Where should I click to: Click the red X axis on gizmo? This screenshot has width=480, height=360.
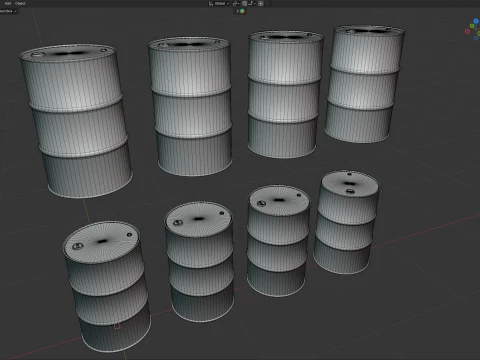point(467,31)
